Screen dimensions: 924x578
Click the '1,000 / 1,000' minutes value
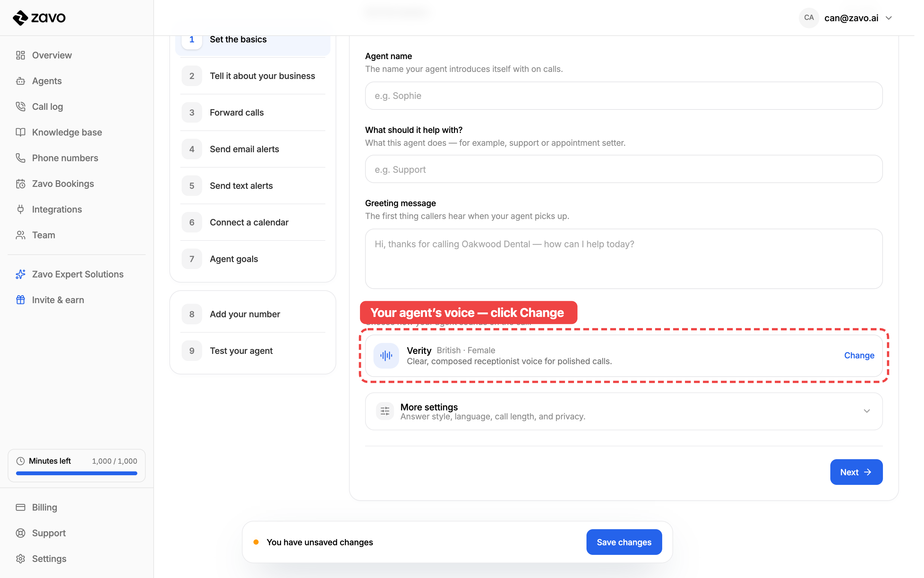pyautogui.click(x=115, y=461)
